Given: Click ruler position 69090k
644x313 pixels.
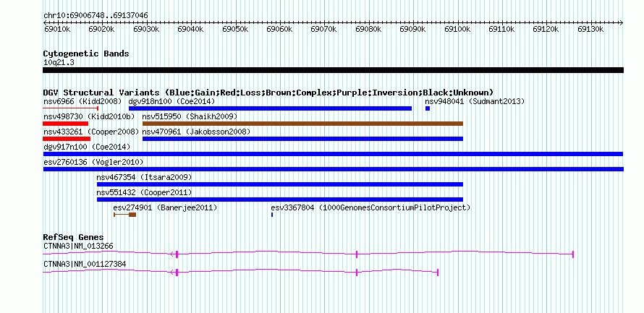Looking at the screenshot, I should [x=412, y=29].
